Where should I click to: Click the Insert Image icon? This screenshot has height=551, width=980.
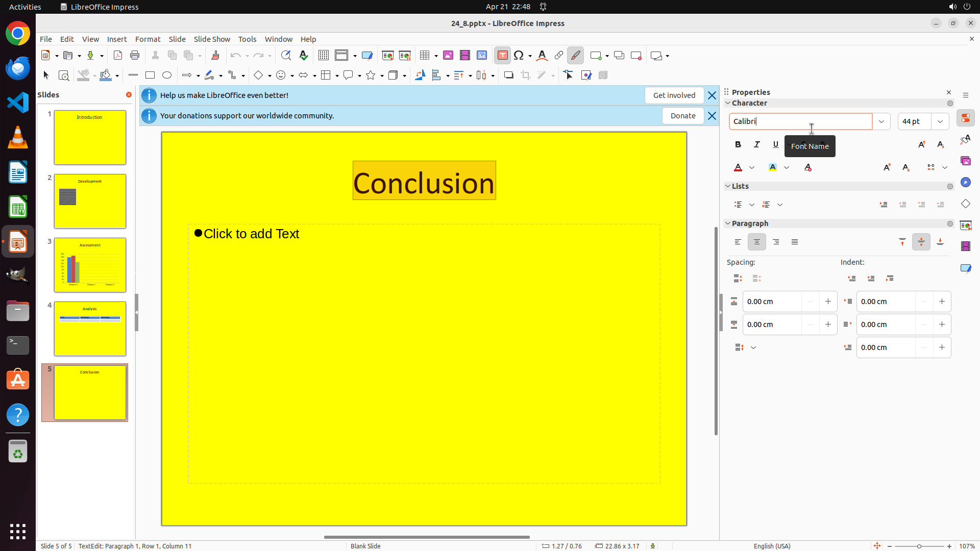[448, 56]
